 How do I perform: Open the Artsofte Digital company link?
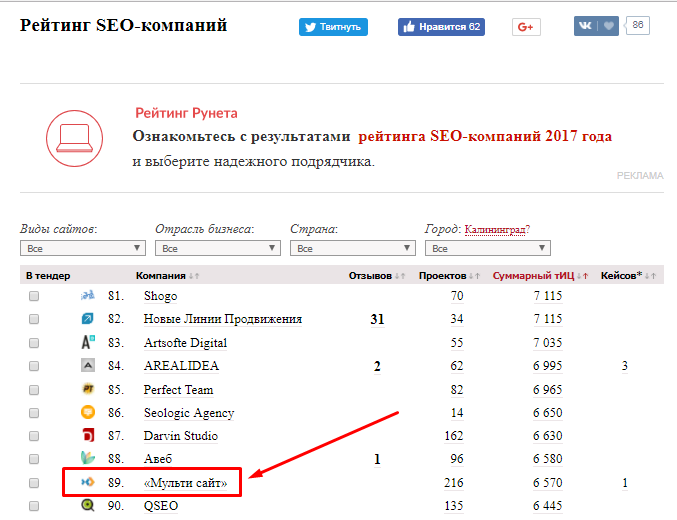[x=185, y=343]
